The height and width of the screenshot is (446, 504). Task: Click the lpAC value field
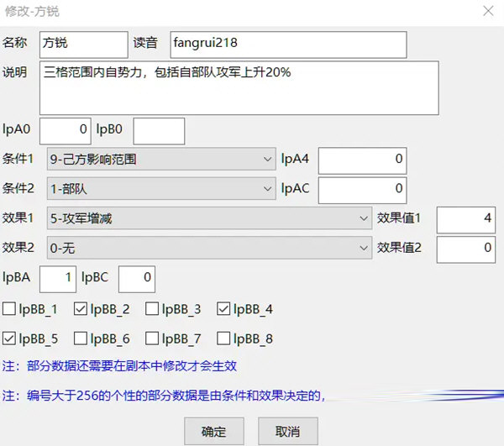pos(363,190)
